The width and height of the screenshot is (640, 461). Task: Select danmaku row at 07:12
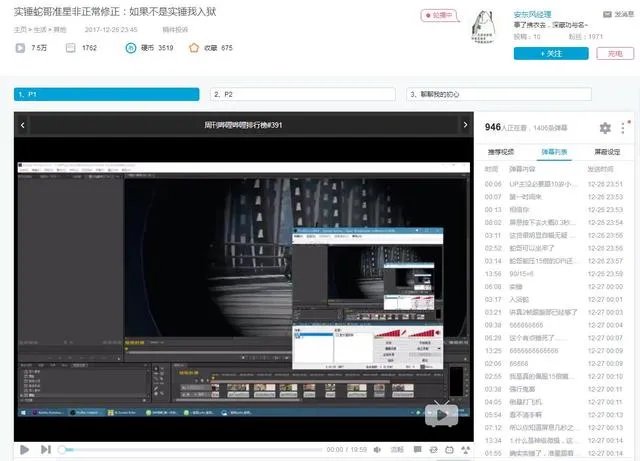554,428
